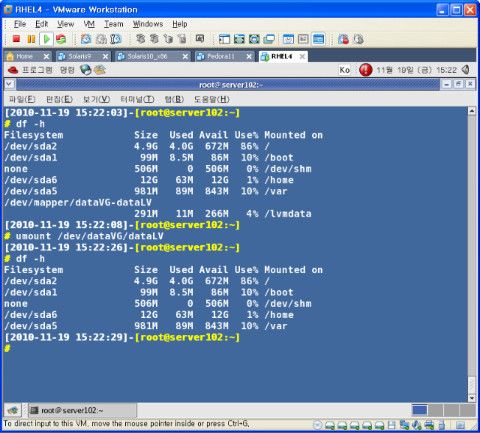Open the terminal 편집(E) menu
This screenshot has height=433, width=480.
(59, 99)
